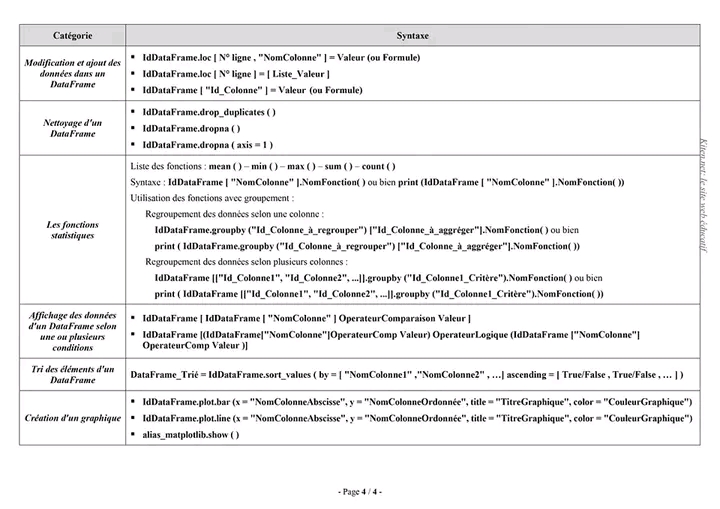Screen dimensions: 720x509
Task: Select the alias_matplotlib.show ( ) line
Action: 191,435
